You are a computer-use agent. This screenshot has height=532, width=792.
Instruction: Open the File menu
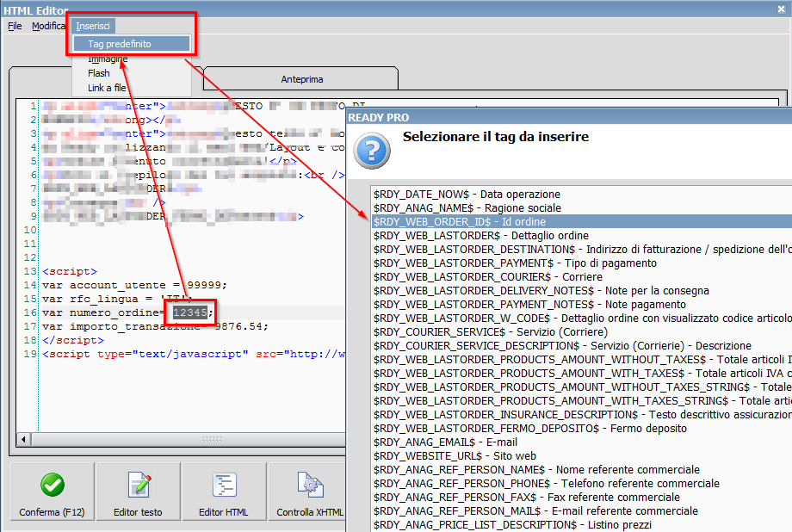click(x=15, y=26)
